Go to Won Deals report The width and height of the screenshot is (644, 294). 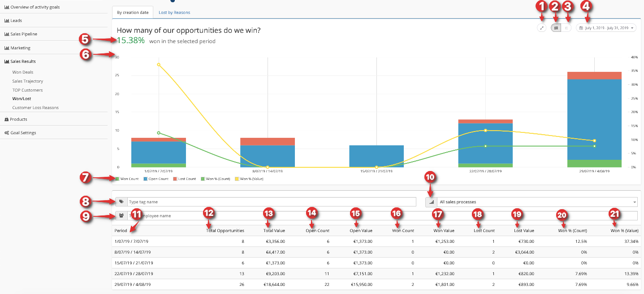tap(23, 72)
